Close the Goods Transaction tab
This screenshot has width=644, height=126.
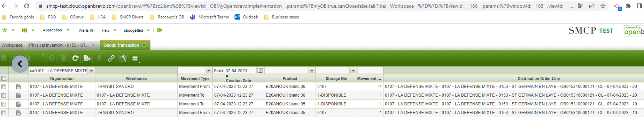click(x=144, y=45)
